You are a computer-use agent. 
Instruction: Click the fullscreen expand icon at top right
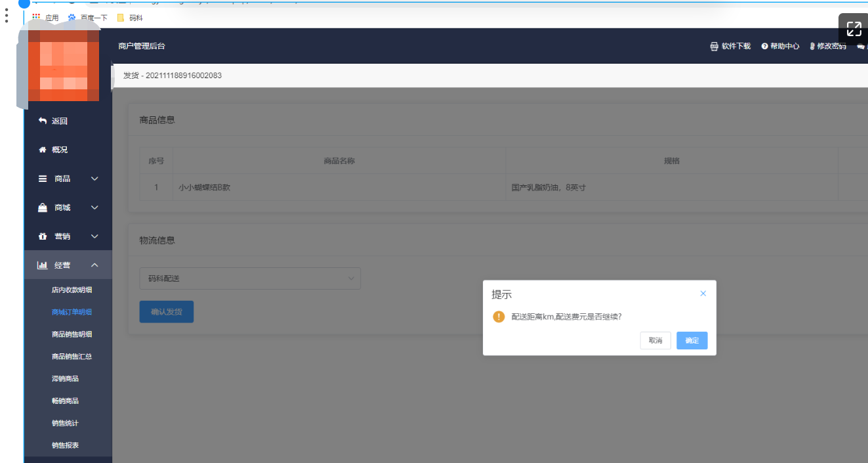853,29
